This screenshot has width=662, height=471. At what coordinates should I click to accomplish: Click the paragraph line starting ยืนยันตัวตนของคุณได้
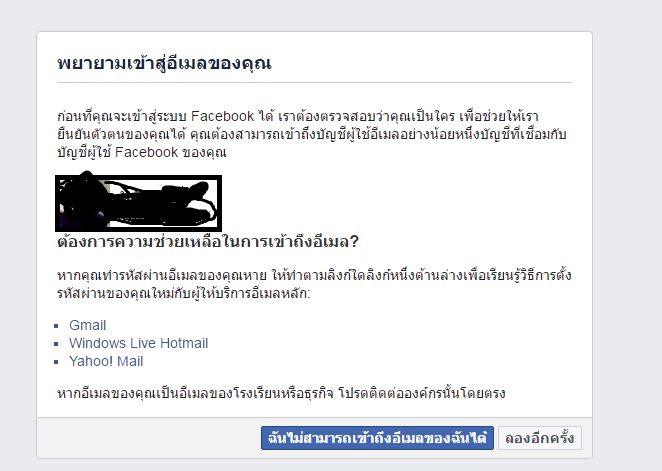click(x=312, y=134)
